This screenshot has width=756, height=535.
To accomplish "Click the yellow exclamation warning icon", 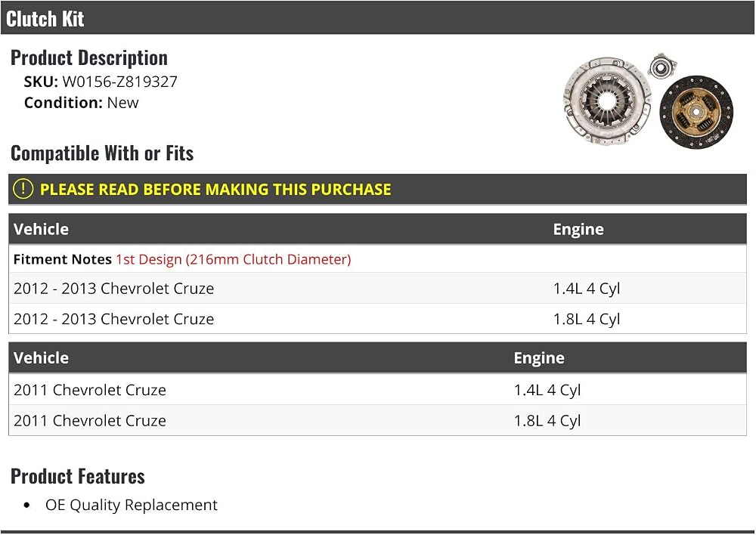I will [x=23, y=189].
